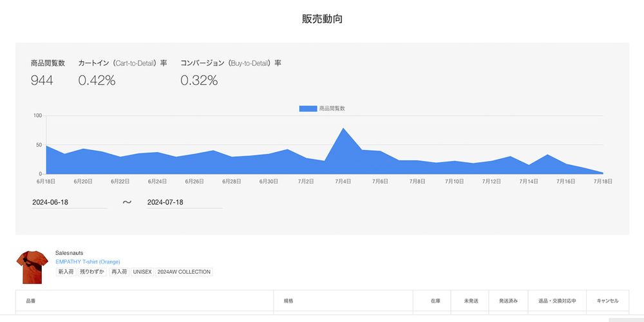Open the EMPATHY T-shirt (Orange) link
644x322 pixels.
click(x=88, y=262)
